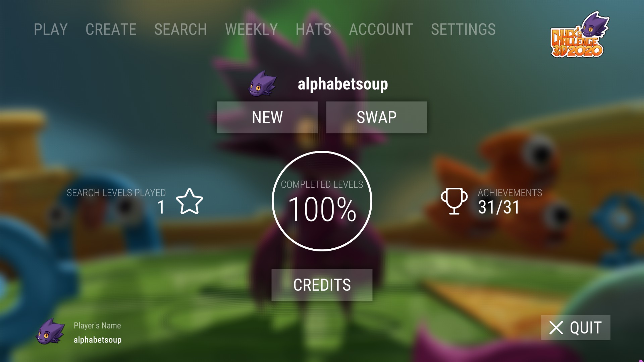The image size is (644, 362).
Task: Go to the Search tab
Action: click(180, 29)
